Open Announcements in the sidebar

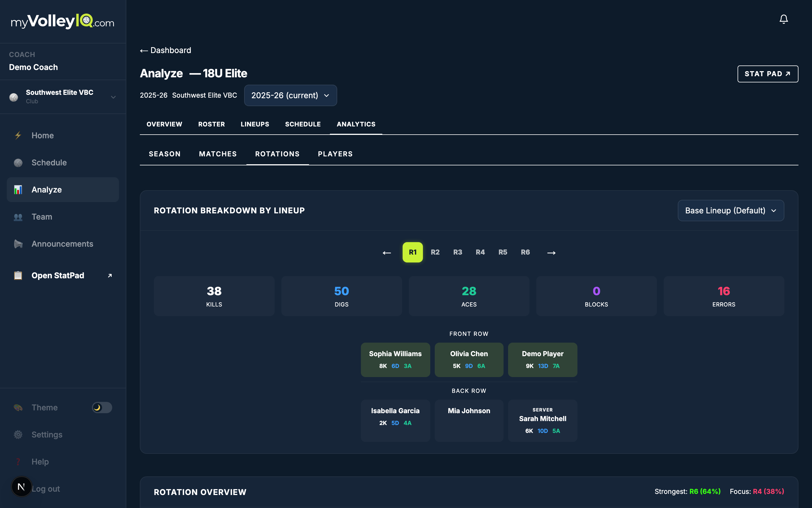tap(63, 244)
